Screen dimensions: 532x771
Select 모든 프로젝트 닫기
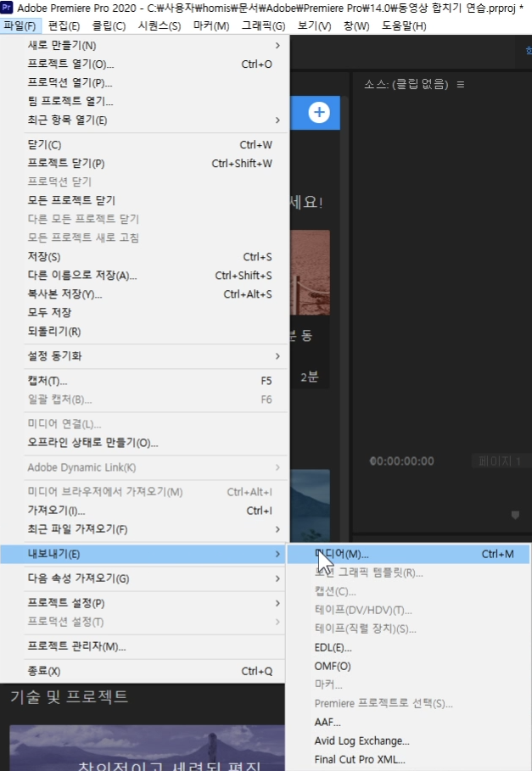tap(143, 201)
